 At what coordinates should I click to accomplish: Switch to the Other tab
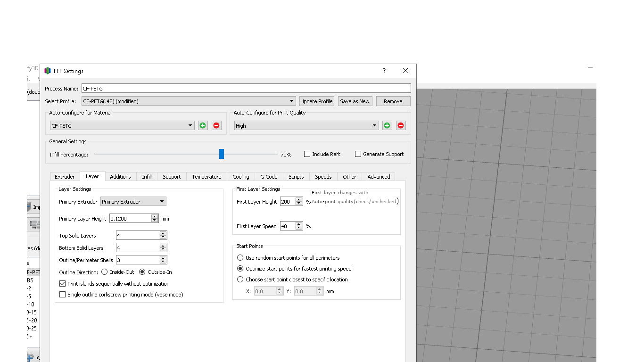click(x=349, y=177)
